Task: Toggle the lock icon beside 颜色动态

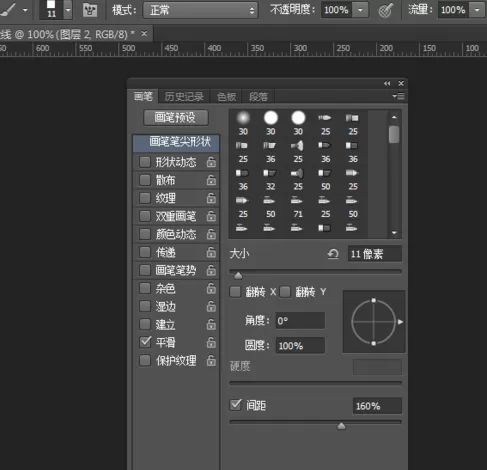Action: coord(211,234)
